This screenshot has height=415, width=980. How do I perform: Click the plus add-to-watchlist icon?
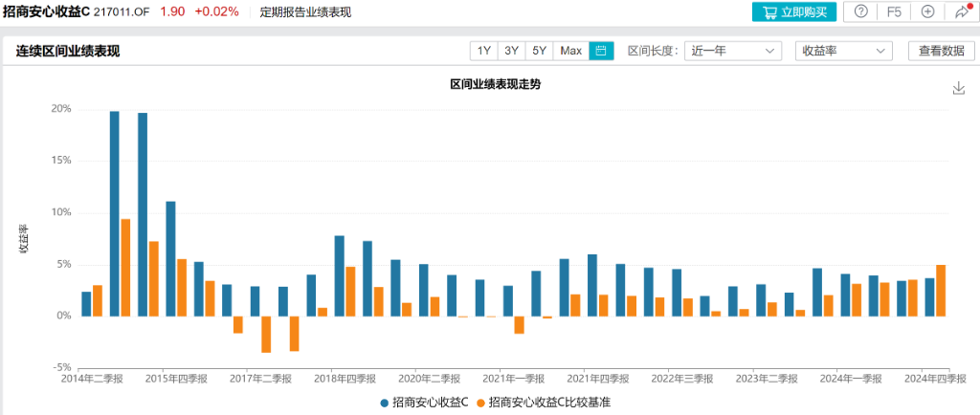[x=927, y=11]
